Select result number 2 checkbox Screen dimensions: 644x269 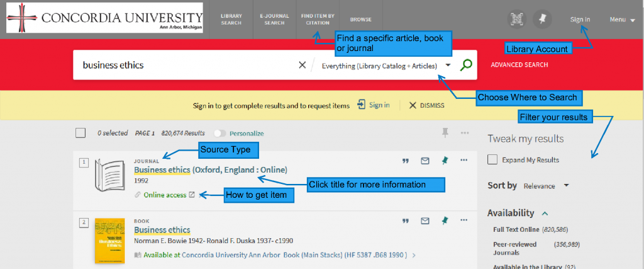[x=84, y=222]
